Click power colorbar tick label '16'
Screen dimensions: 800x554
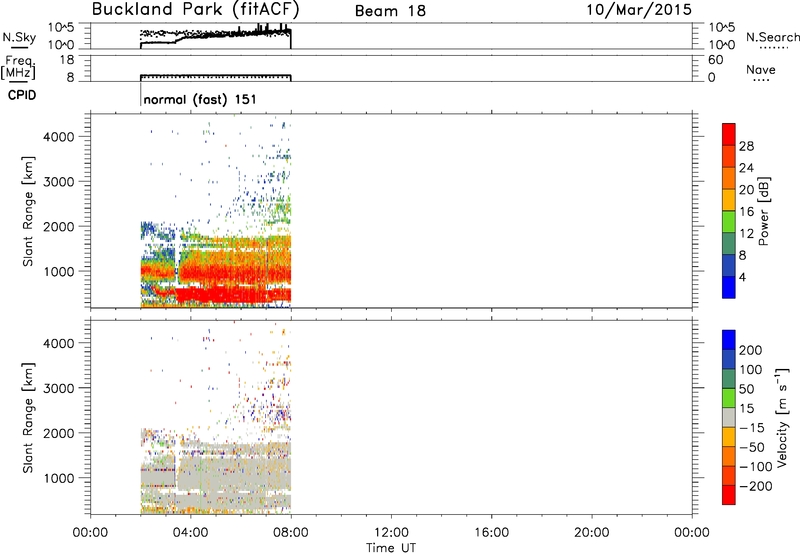click(x=746, y=212)
